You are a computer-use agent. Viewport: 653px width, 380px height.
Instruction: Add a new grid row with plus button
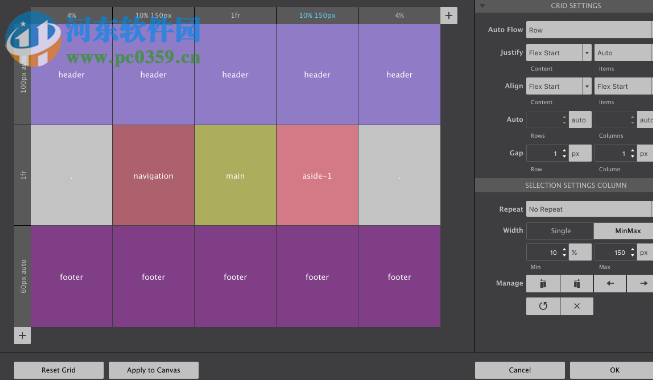[x=22, y=335]
